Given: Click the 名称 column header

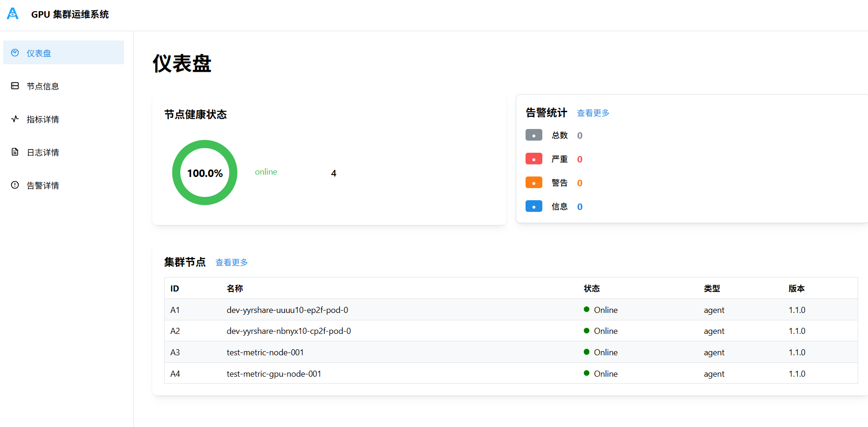Looking at the screenshot, I should [x=235, y=289].
